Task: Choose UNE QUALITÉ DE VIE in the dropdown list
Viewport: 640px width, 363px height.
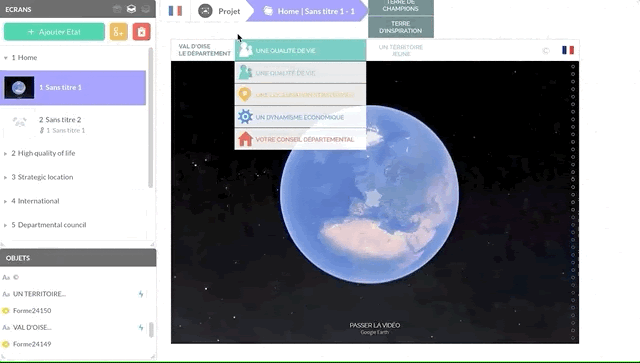Action: pos(300,73)
